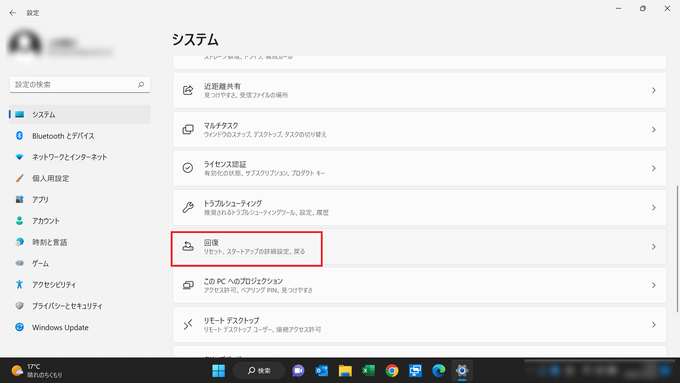Click the 回復 recovery icon

click(188, 246)
